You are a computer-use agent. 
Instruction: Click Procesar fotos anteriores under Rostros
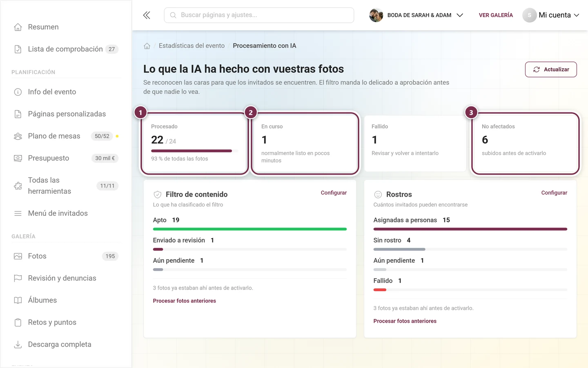click(x=405, y=321)
